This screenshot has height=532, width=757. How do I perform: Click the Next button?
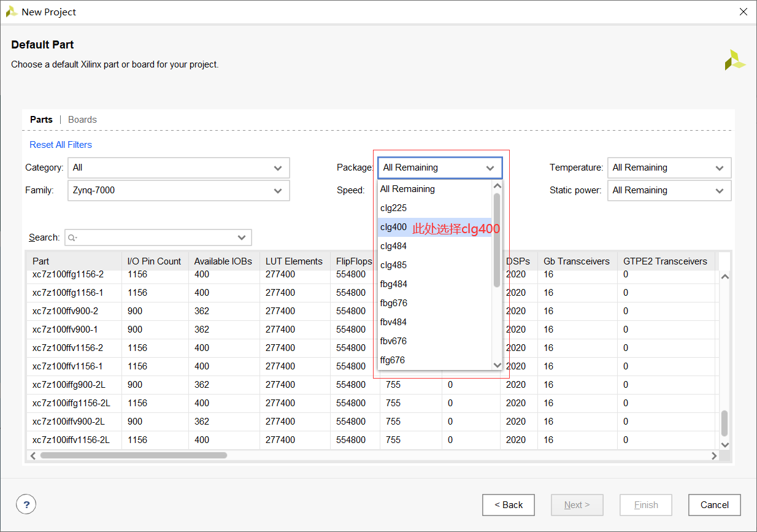point(577,505)
